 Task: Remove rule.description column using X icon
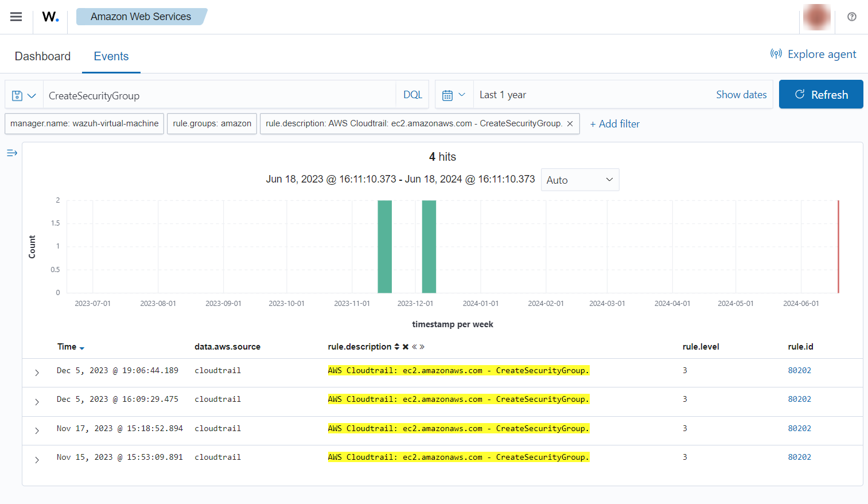coord(406,347)
